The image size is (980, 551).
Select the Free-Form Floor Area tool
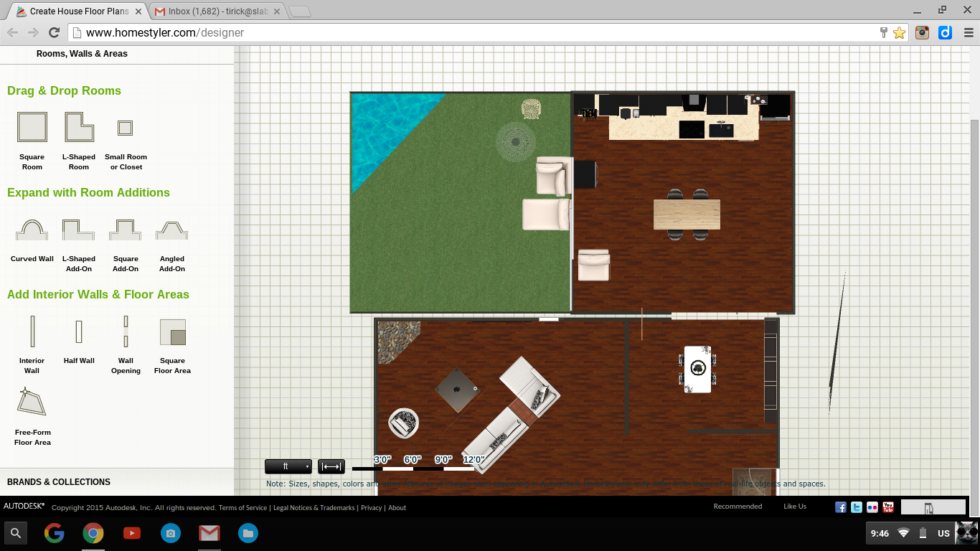click(32, 402)
